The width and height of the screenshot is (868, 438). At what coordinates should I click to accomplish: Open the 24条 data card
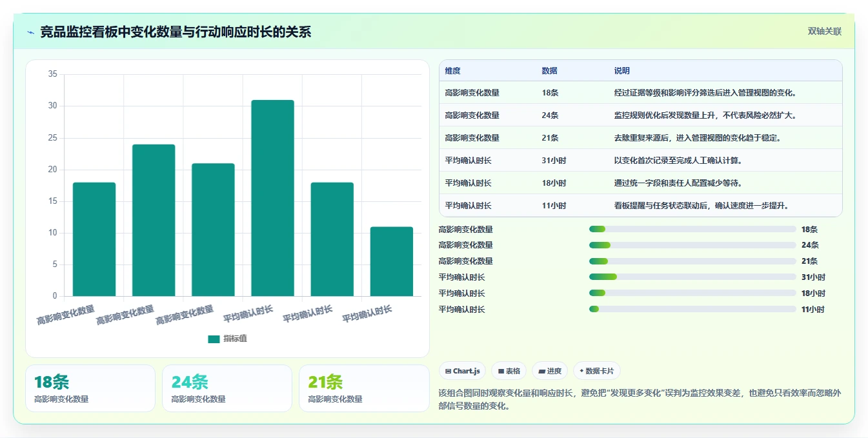click(x=227, y=388)
